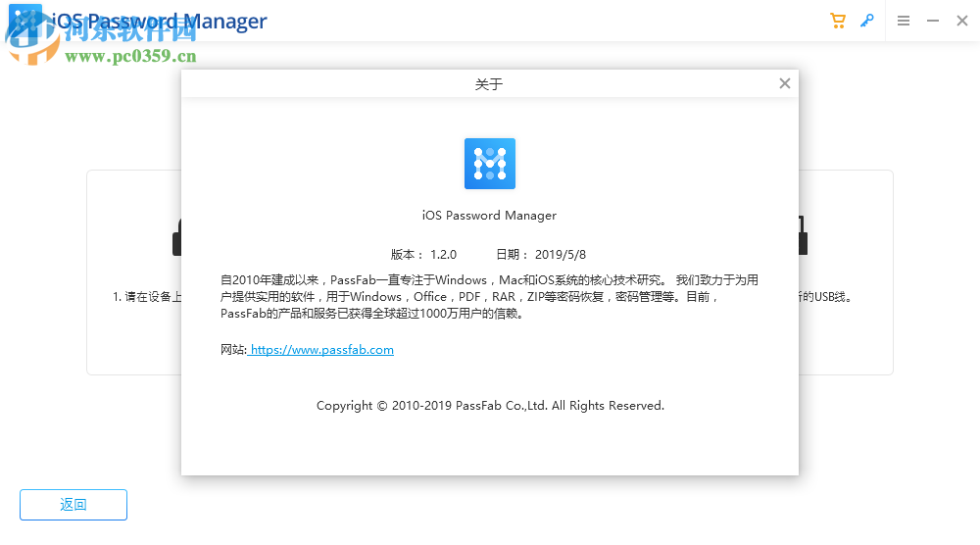Viewport: 980px width, 545px height.
Task: Click the 网站 label text
Action: [233, 350]
